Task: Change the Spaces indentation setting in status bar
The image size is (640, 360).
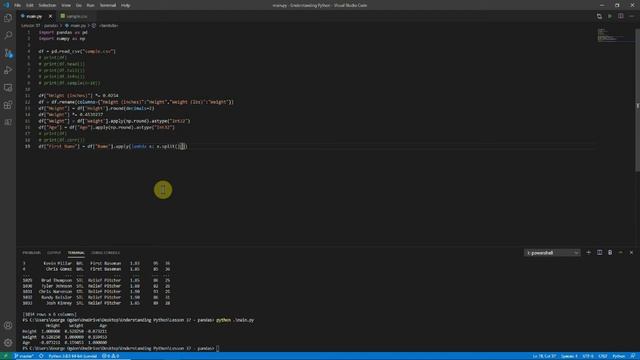Action: point(569,356)
